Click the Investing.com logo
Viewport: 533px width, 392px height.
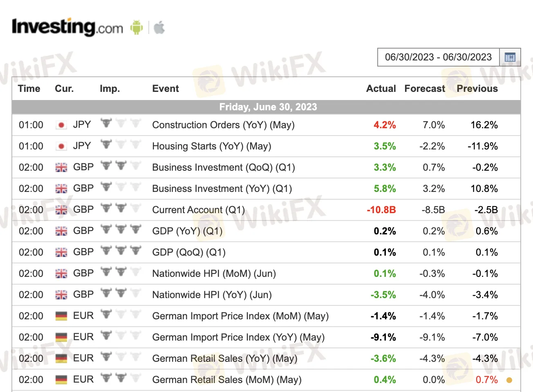(x=67, y=27)
